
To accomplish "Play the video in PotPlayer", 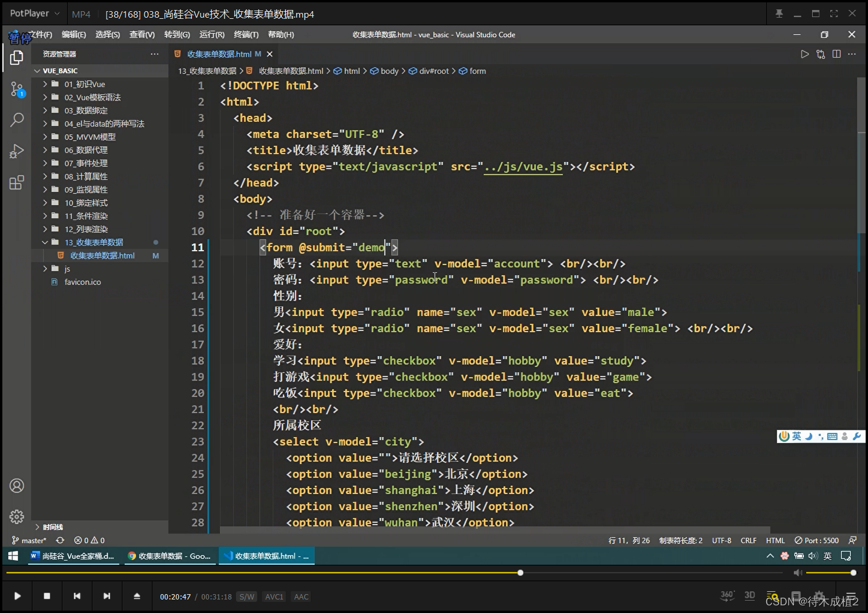I will (x=17, y=596).
